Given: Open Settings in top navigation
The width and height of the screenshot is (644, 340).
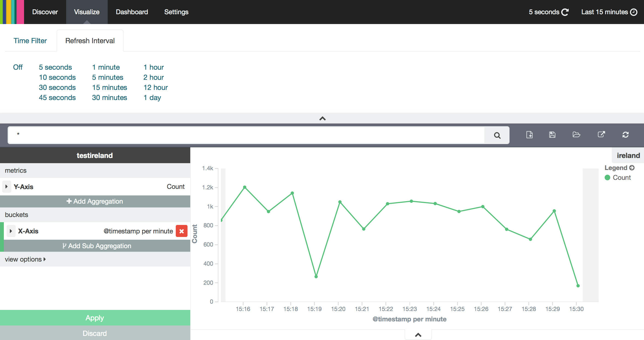Looking at the screenshot, I should (x=176, y=12).
